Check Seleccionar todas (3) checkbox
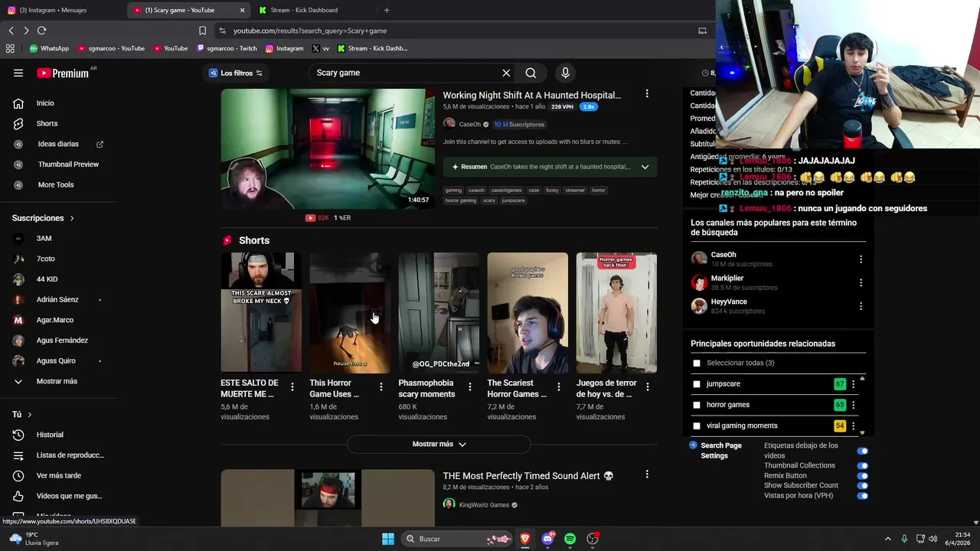This screenshot has width=980, height=551. point(696,364)
